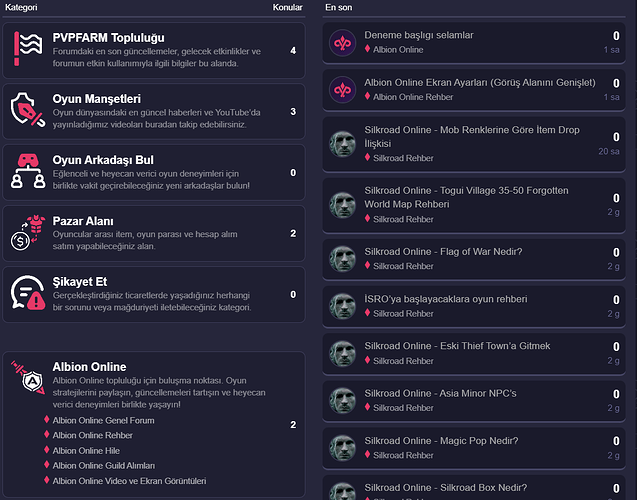Click Silkroad Rehber tag under Togui Village topic

pyautogui.click(x=403, y=219)
